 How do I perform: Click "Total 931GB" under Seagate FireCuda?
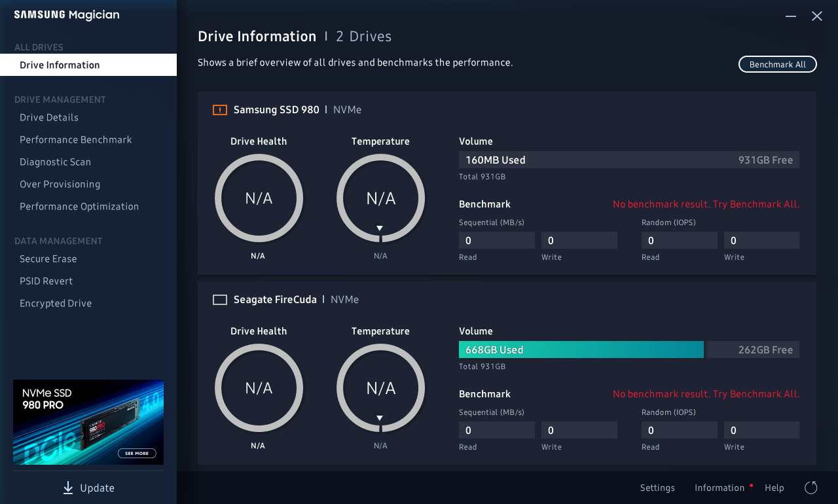click(x=482, y=367)
